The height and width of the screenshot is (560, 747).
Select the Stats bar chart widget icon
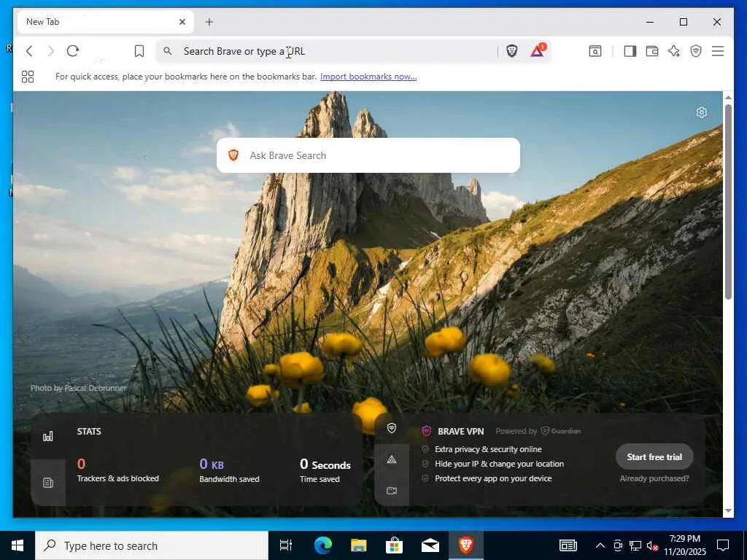click(x=47, y=436)
